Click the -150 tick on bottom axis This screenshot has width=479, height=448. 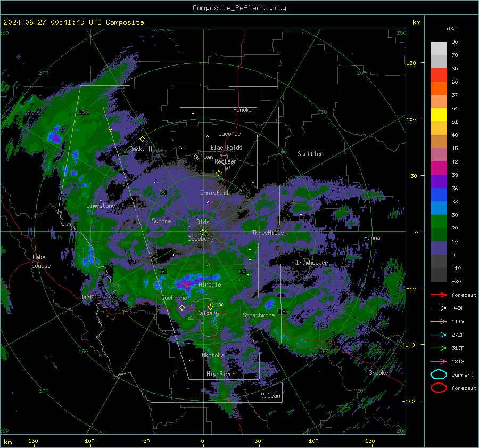click(x=31, y=441)
